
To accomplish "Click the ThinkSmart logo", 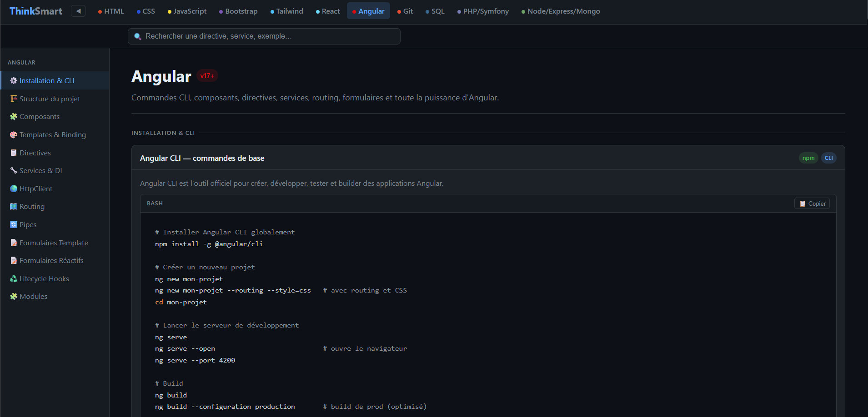I will pyautogui.click(x=36, y=11).
